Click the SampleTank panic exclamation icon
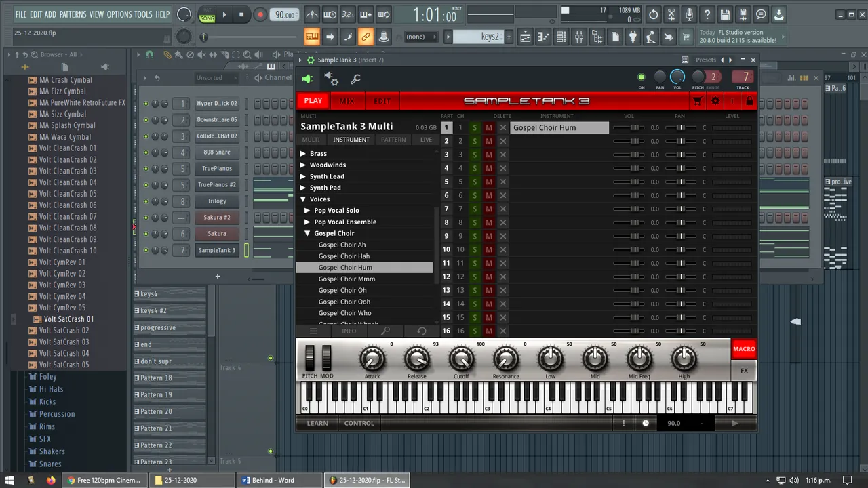Image resolution: width=868 pixels, height=488 pixels. point(624,423)
